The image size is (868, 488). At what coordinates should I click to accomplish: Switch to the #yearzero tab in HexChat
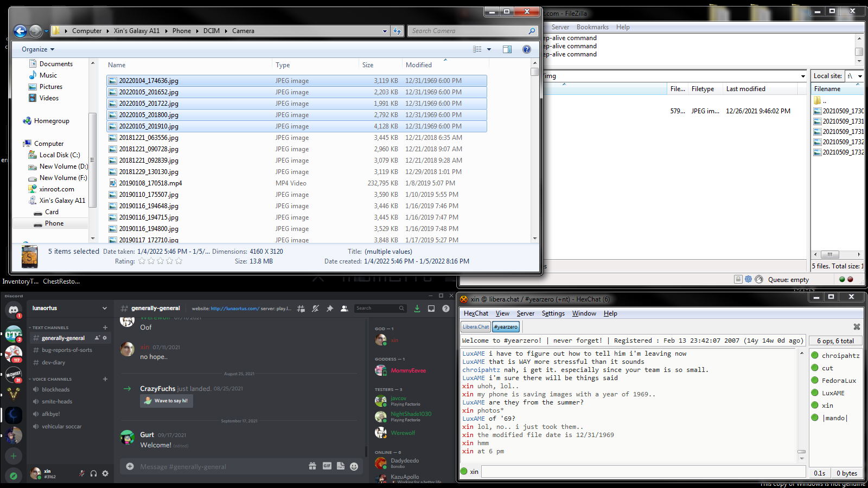click(x=506, y=326)
